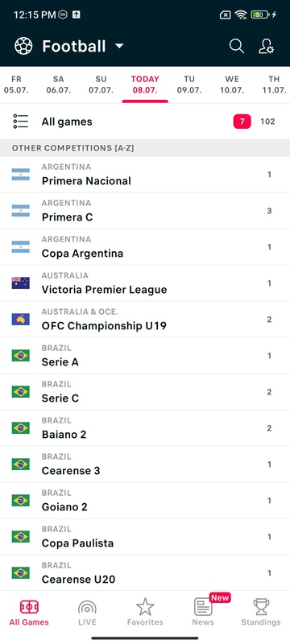Select the FR 05.07. date tab
The height and width of the screenshot is (644, 290).
[x=16, y=85]
